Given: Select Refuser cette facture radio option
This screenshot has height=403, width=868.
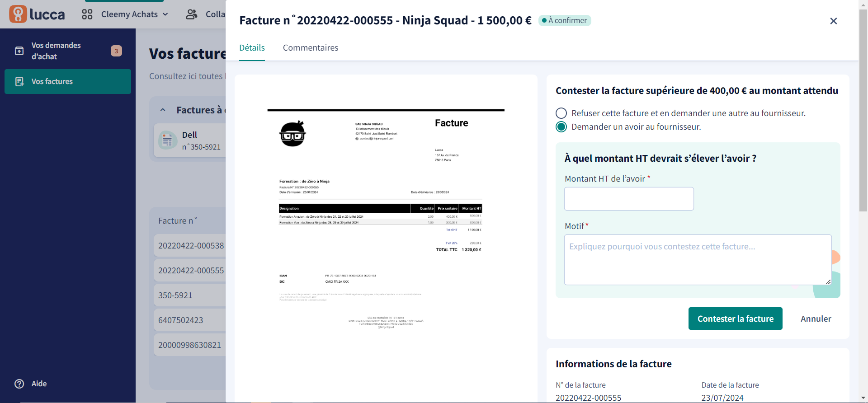Looking at the screenshot, I should [561, 113].
